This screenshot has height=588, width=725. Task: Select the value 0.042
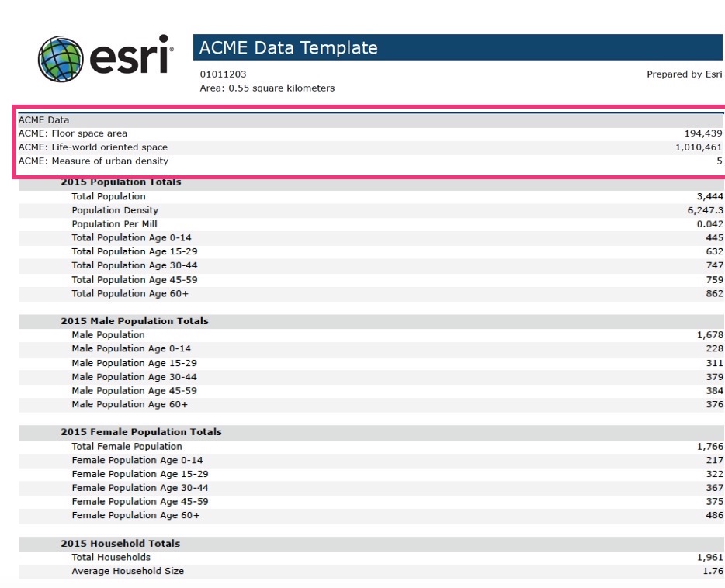click(x=709, y=224)
